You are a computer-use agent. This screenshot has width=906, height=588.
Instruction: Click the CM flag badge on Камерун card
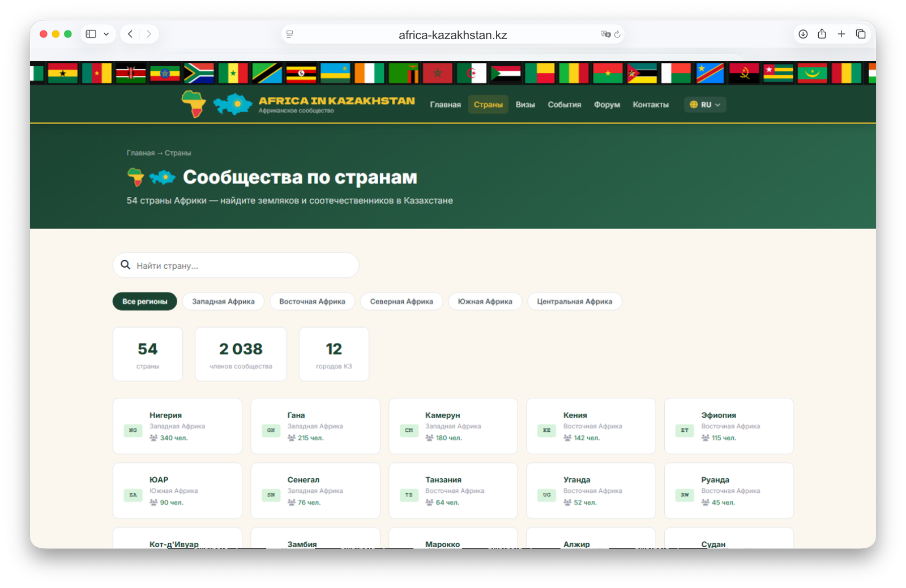(409, 431)
